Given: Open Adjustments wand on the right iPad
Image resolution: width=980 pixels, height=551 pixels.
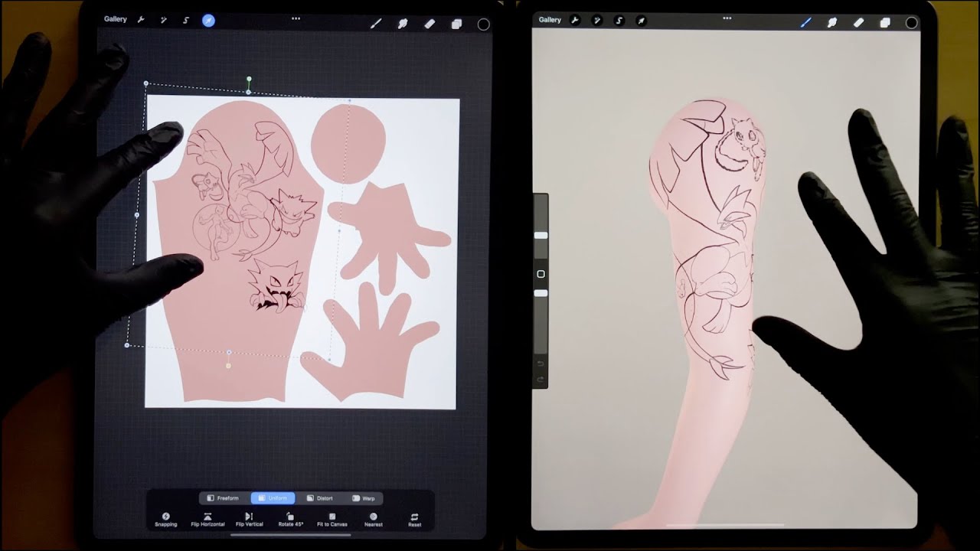Looking at the screenshot, I should point(597,21).
